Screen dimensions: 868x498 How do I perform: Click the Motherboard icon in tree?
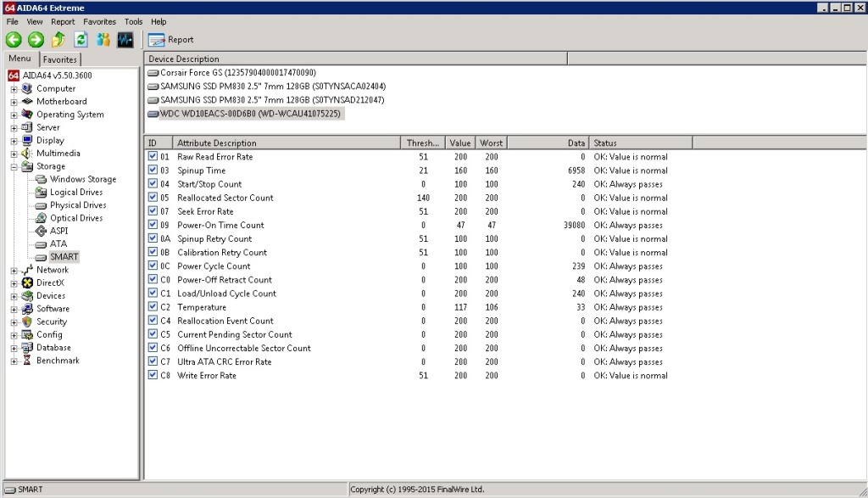28,102
